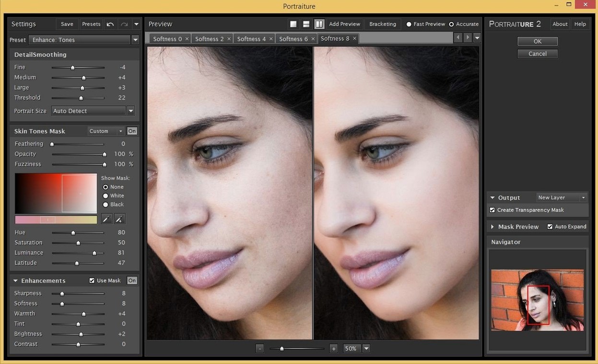
Task: Open Skin Tones Mask Custom dropdown
Action: coord(106,131)
